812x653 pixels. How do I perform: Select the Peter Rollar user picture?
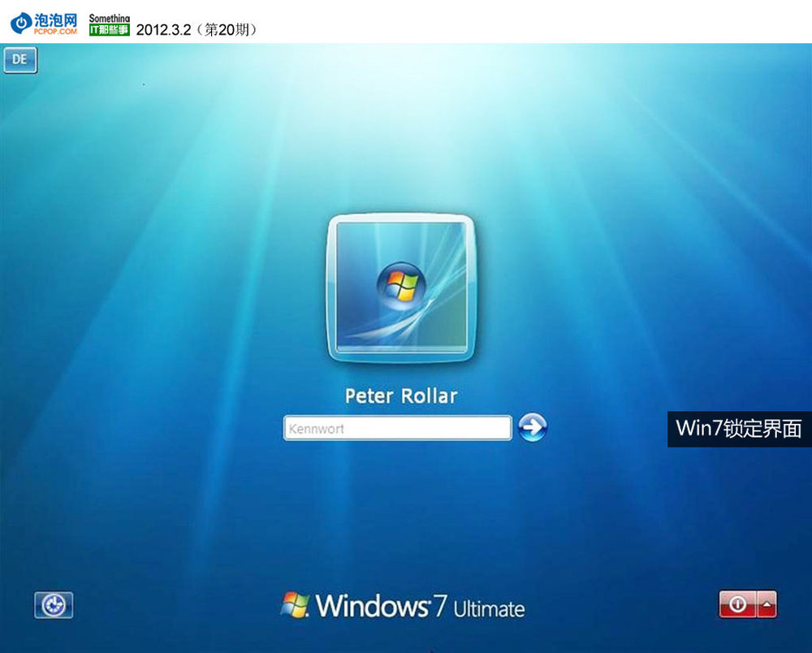pyautogui.click(x=401, y=288)
